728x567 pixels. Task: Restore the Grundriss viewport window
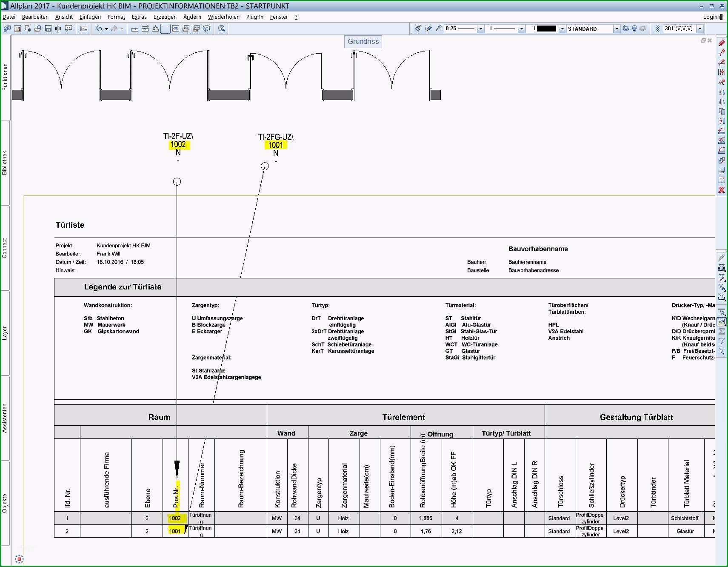click(703, 40)
